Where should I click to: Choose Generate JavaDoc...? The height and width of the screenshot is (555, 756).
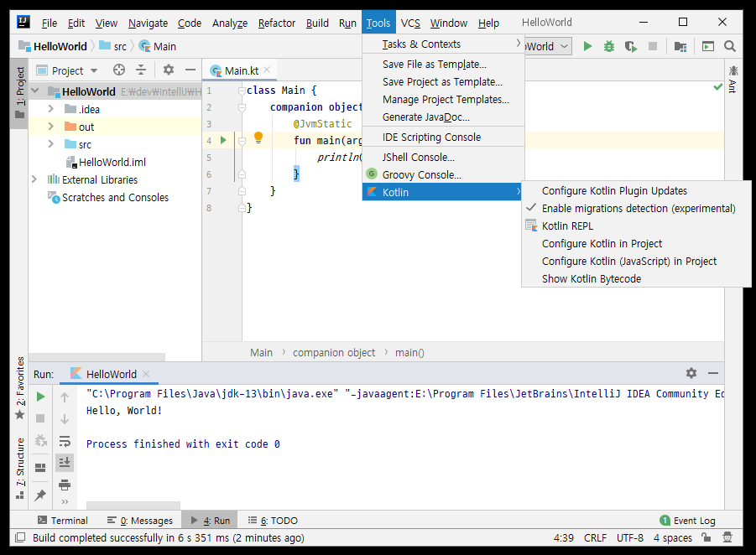pos(443,117)
